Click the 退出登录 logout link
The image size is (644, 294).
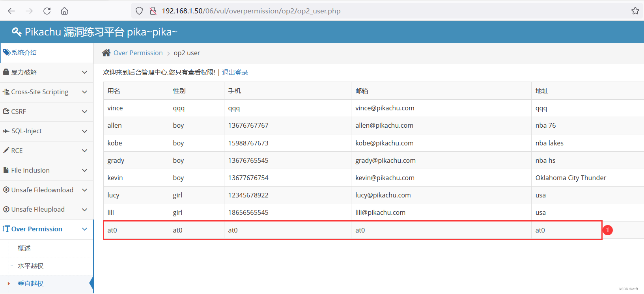235,73
